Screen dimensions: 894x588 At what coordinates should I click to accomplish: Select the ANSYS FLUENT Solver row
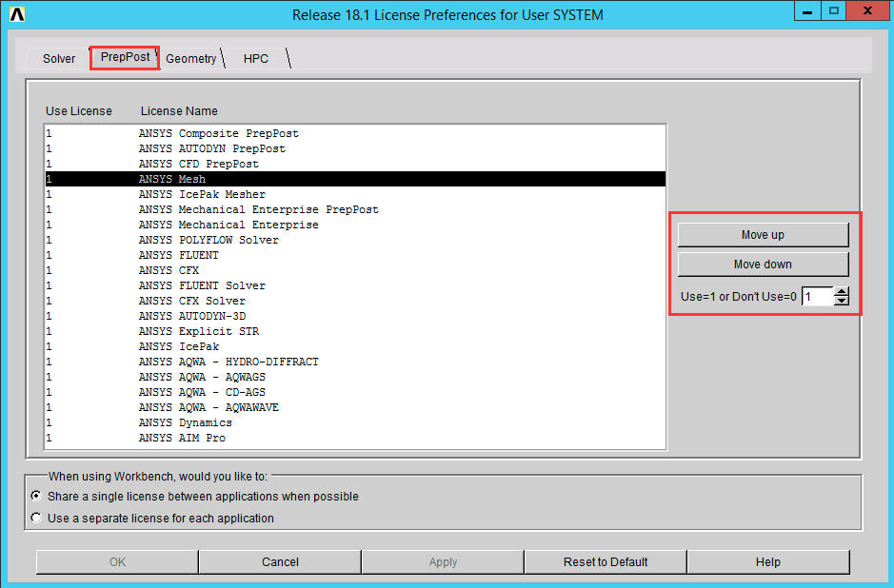pyautogui.click(x=355, y=285)
